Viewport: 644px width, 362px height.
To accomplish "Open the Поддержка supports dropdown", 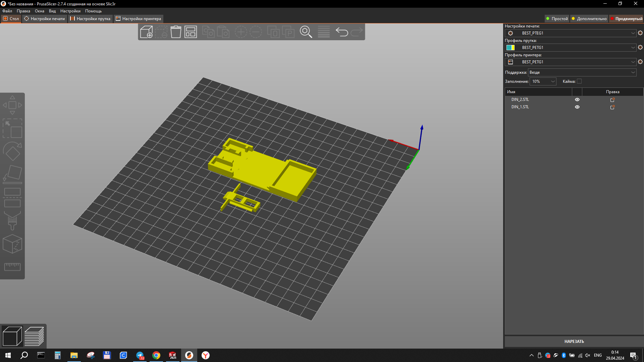I will pyautogui.click(x=582, y=72).
